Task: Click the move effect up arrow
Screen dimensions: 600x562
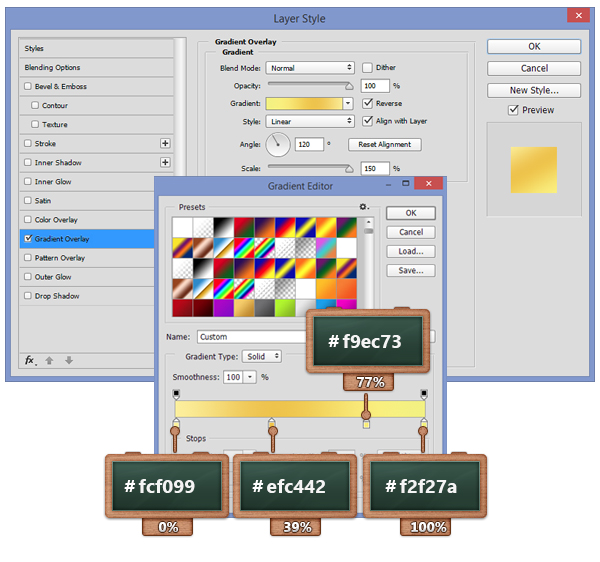Action: click(49, 360)
